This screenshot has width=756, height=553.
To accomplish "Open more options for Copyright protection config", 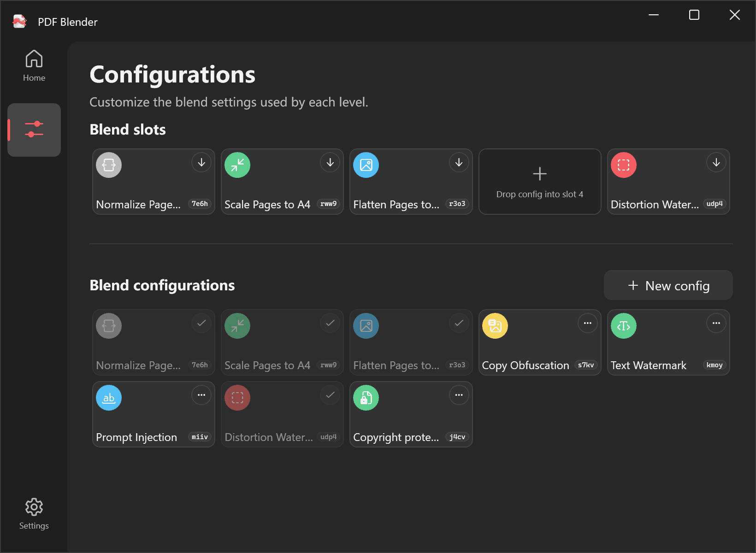I will [459, 395].
